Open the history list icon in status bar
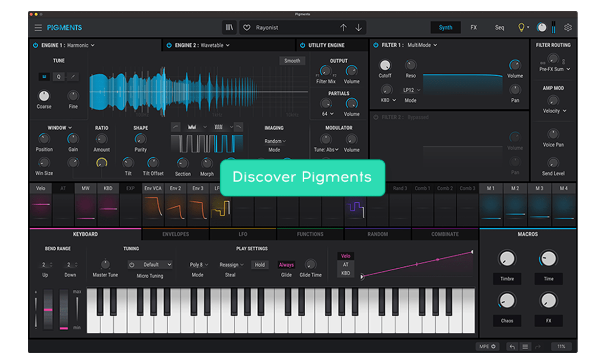The width and height of the screenshot is (605, 364). (525, 346)
